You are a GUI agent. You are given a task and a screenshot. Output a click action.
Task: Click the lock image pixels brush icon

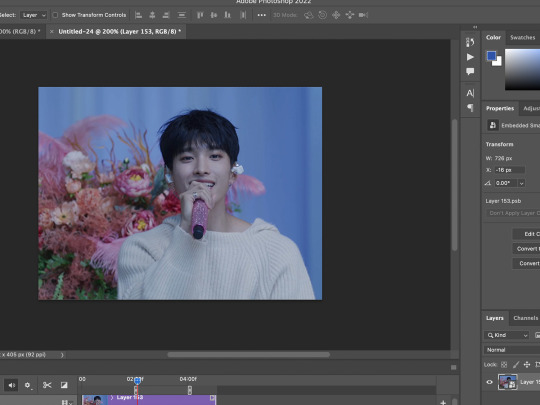pos(516,364)
